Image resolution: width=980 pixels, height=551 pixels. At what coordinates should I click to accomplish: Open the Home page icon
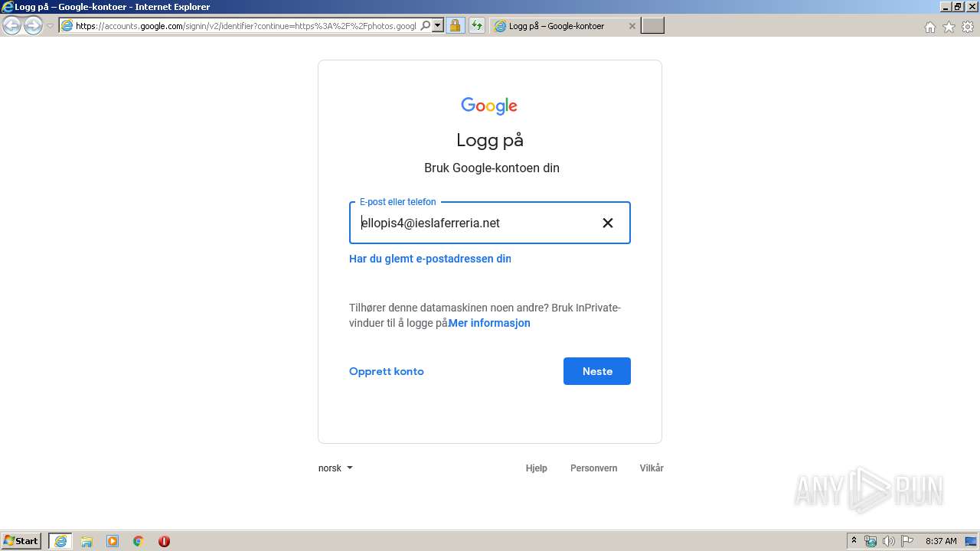(x=930, y=27)
